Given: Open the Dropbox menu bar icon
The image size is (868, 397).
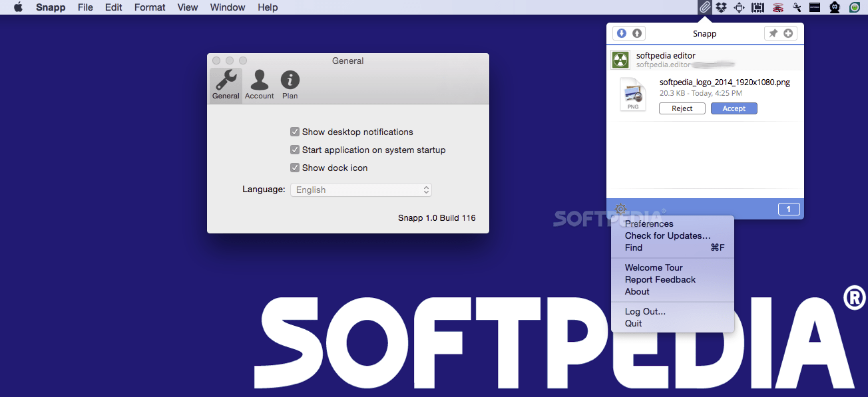Looking at the screenshot, I should 721,7.
